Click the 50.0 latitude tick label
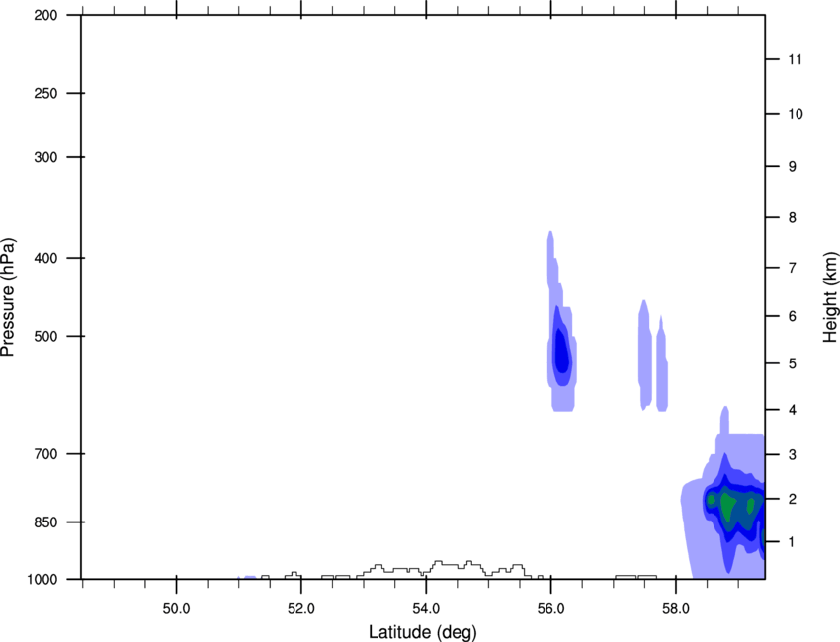 (x=176, y=609)
